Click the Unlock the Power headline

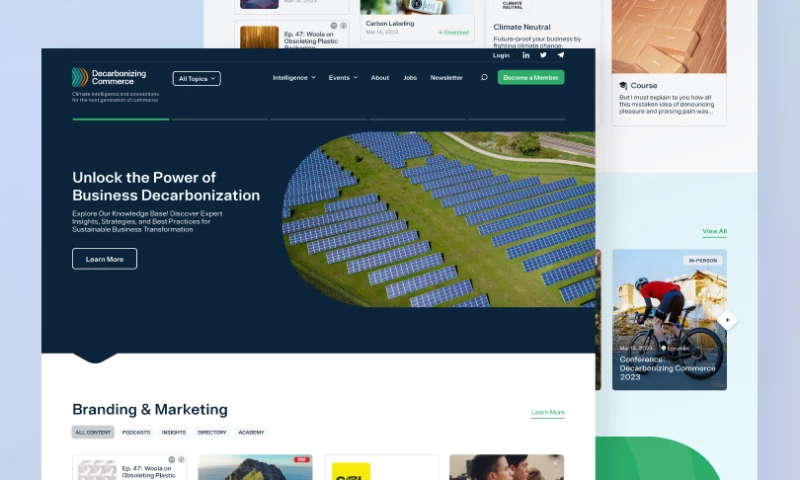[166, 186]
